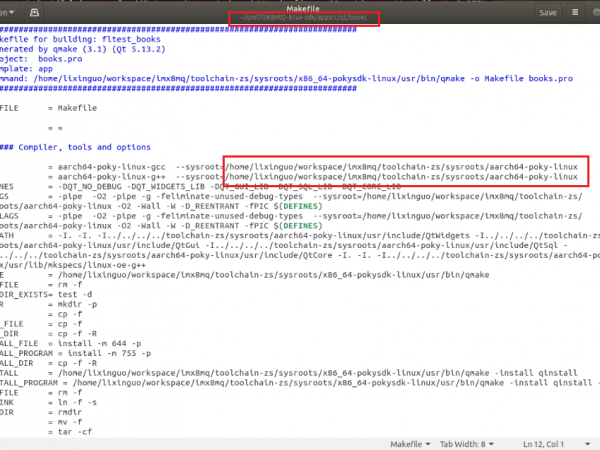The width and height of the screenshot is (600, 450).
Task: Create a new document with the header icon
Action: click(x=36, y=13)
